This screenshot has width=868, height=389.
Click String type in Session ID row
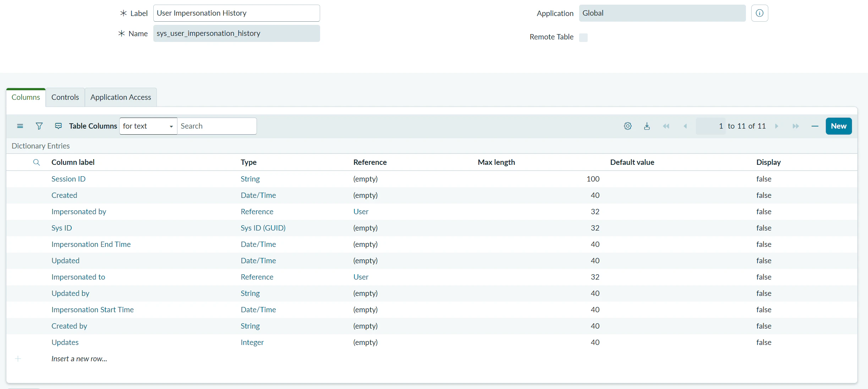[x=250, y=179]
